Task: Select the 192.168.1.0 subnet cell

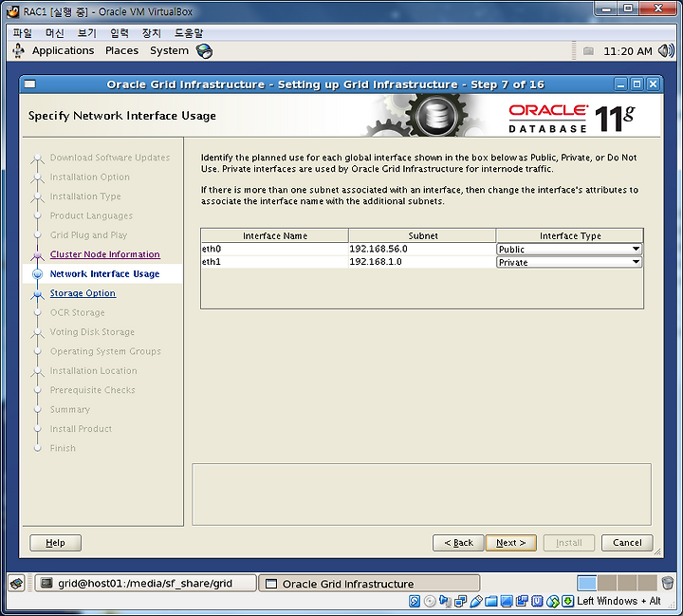Action: point(422,262)
